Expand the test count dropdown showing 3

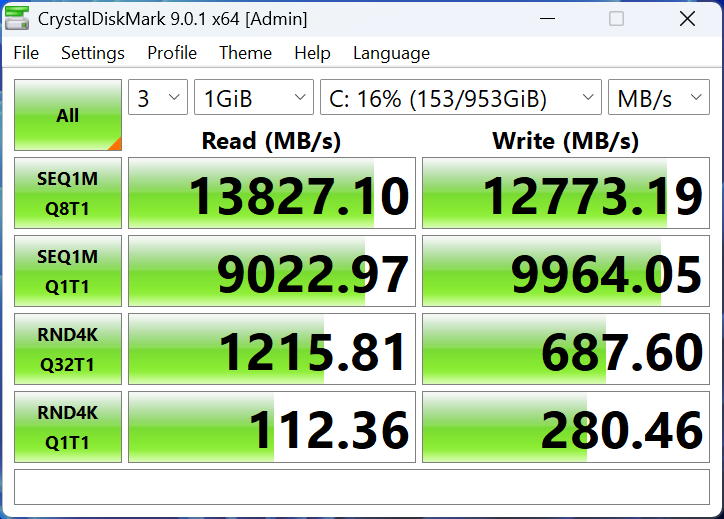coord(158,97)
